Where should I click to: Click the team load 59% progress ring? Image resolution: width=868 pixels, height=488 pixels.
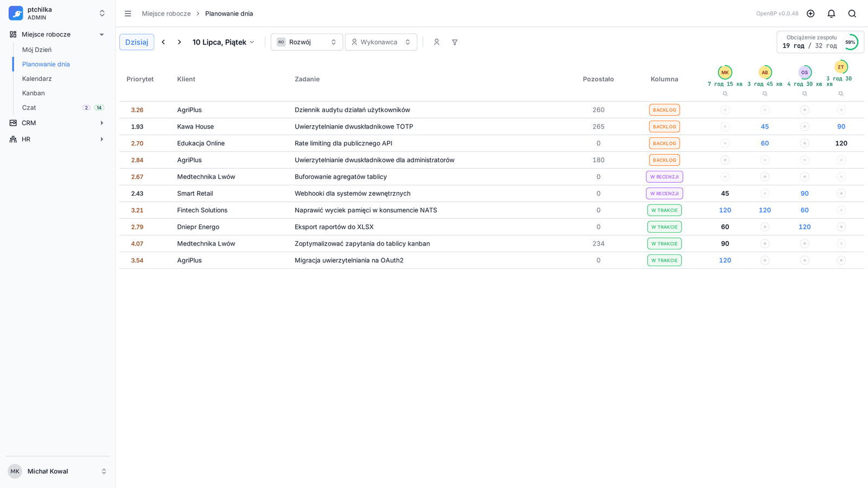(x=850, y=42)
